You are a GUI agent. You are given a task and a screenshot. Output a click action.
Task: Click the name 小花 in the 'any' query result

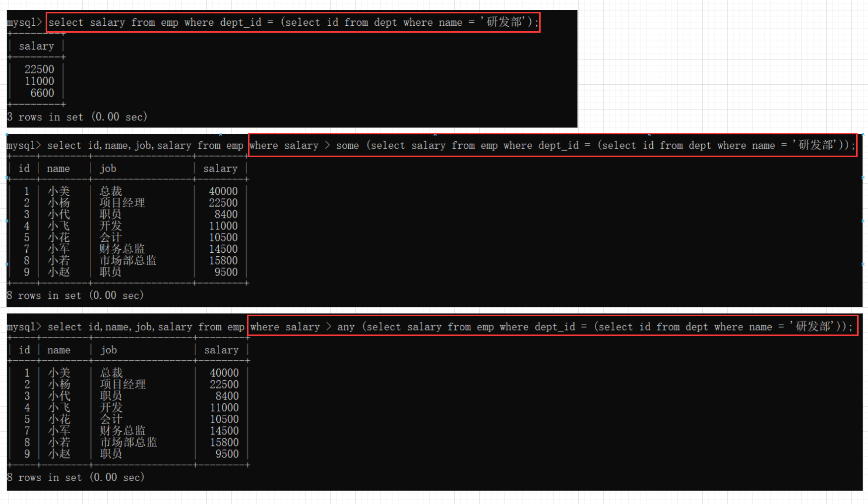click(60, 419)
